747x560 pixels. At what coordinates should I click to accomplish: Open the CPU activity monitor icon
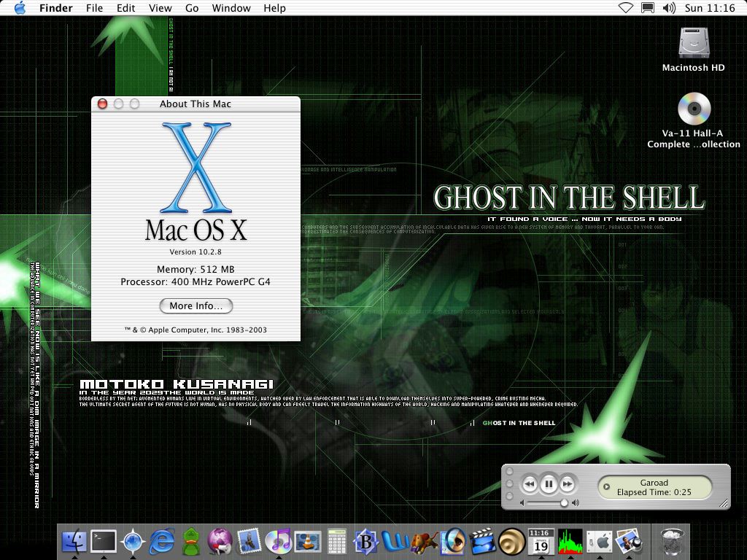tap(570, 541)
